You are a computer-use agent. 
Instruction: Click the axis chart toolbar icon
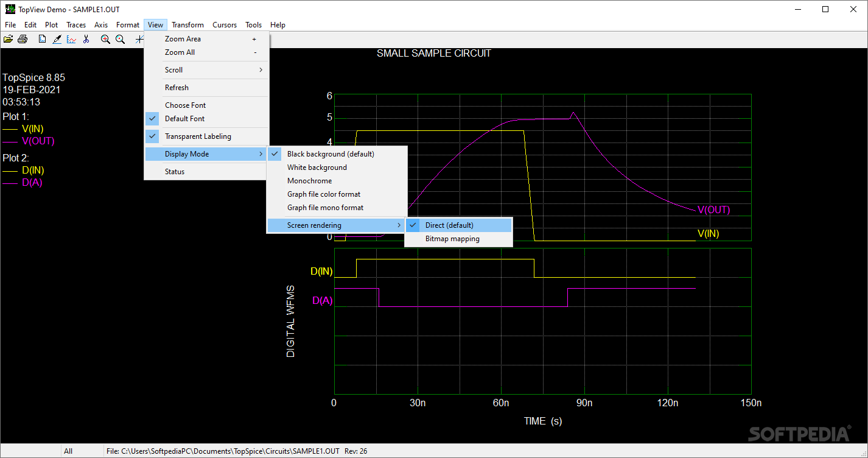pos(72,40)
